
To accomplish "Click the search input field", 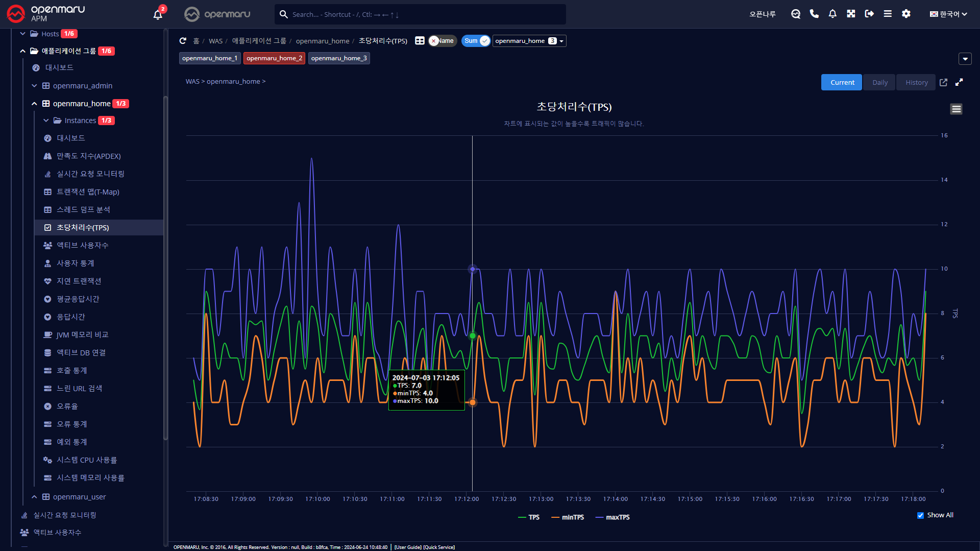I will [424, 14].
